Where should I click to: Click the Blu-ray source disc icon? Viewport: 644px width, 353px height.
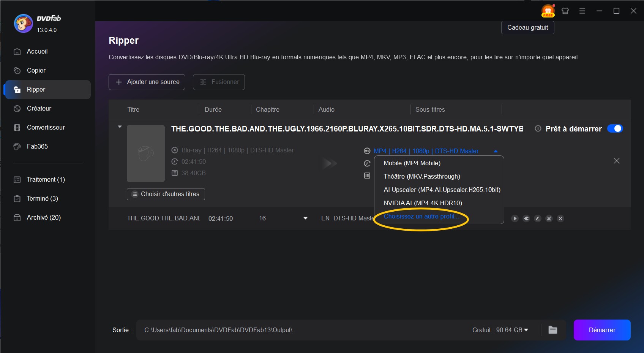[175, 150]
